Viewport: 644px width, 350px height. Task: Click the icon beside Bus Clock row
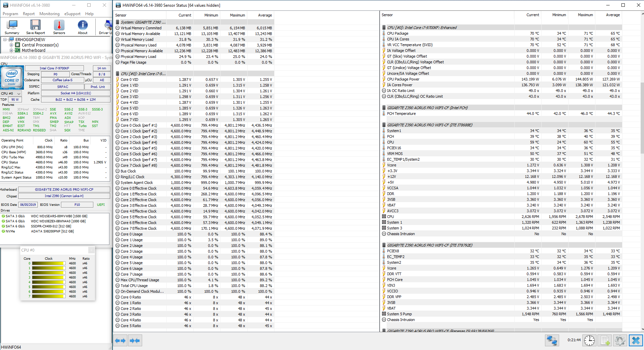[118, 171]
